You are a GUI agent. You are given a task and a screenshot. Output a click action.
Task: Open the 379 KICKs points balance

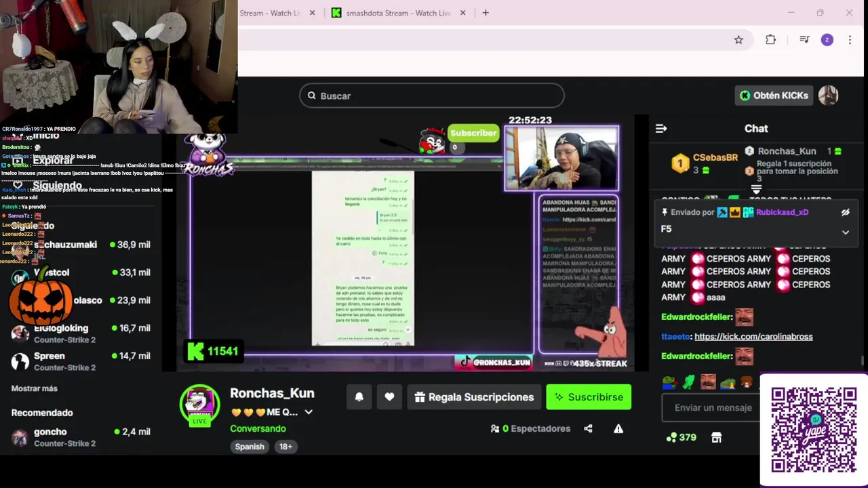681,438
